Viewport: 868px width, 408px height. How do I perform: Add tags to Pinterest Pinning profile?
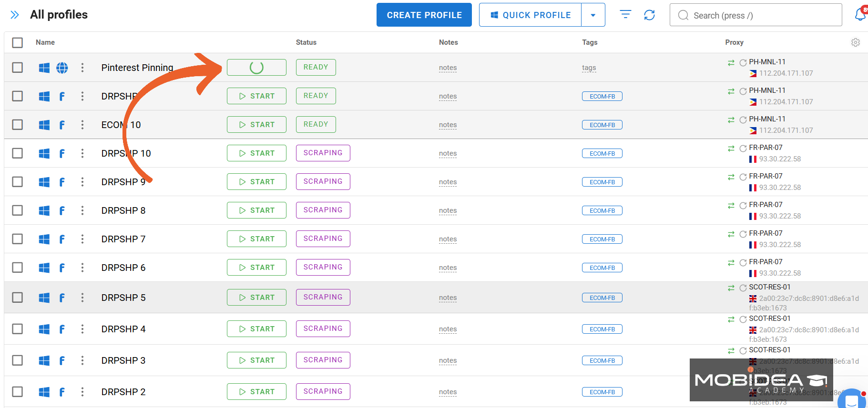(x=589, y=68)
